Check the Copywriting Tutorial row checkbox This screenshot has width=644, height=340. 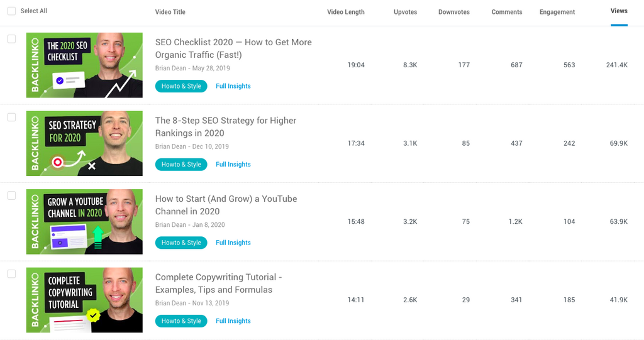click(11, 274)
